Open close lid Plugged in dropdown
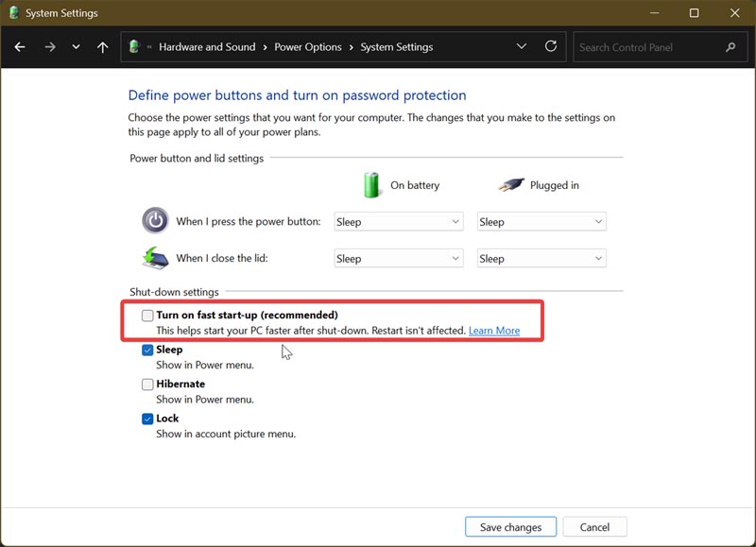 click(541, 259)
